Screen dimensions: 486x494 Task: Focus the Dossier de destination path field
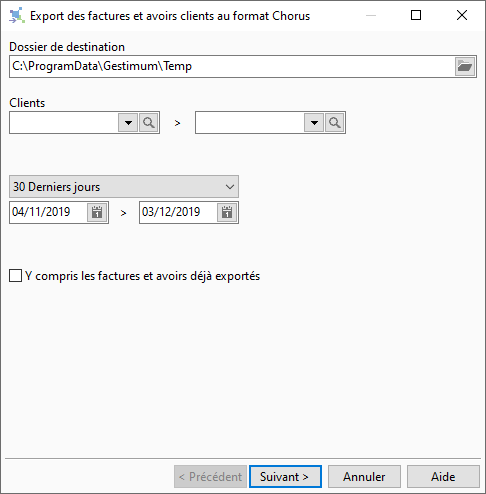click(232, 66)
